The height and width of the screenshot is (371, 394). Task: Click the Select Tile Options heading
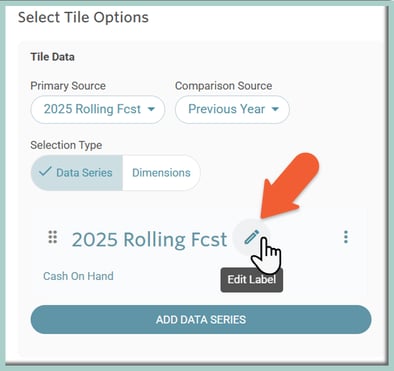[83, 18]
